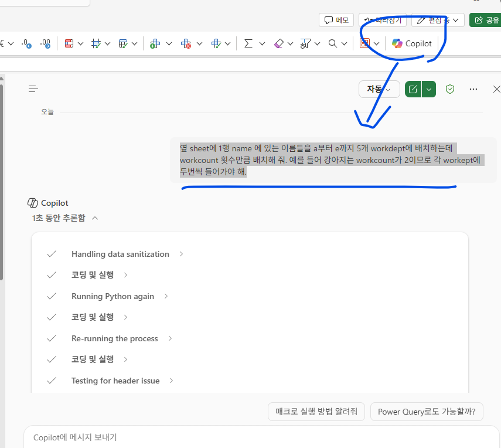Image resolution: width=501 pixels, height=448 pixels.
Task: Click the AutoSum sigma icon
Action: (248, 43)
